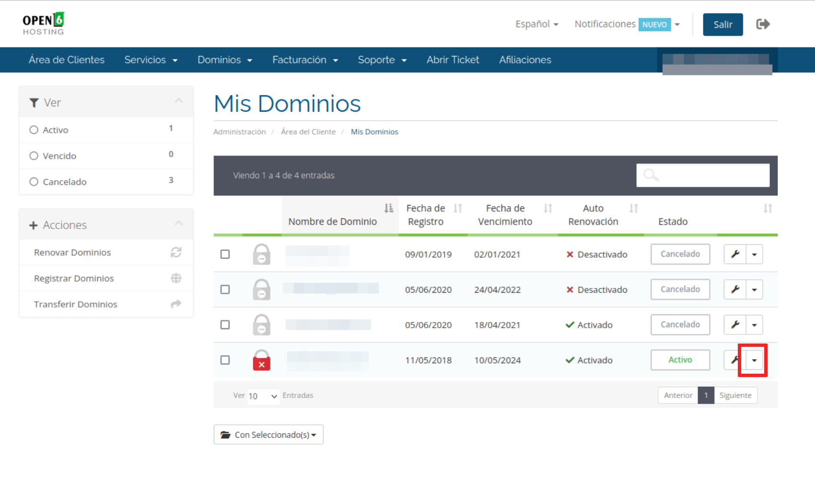Click the Administración breadcrumb link
The height and width of the screenshot is (504, 815).
[x=240, y=132]
